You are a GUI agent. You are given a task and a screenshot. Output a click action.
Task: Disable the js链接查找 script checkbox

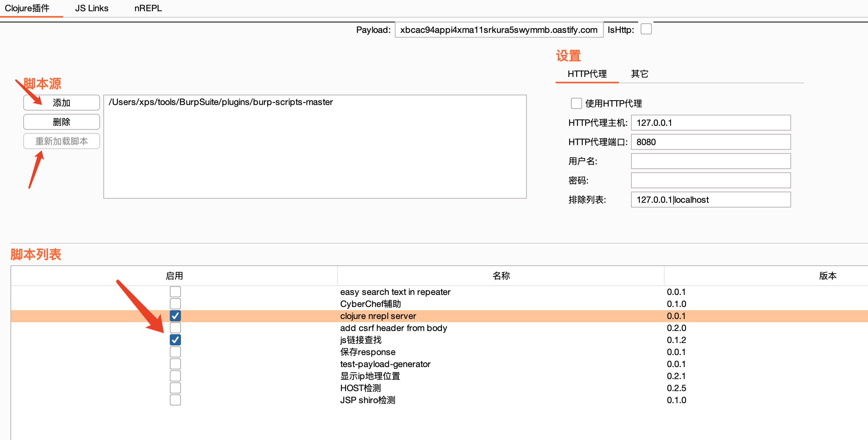click(x=175, y=340)
